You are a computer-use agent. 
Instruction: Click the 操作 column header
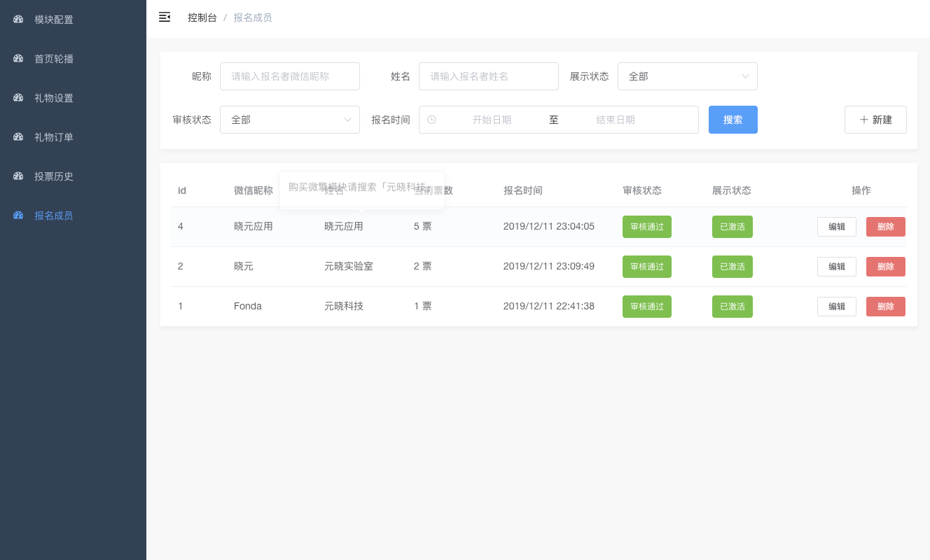[861, 190]
